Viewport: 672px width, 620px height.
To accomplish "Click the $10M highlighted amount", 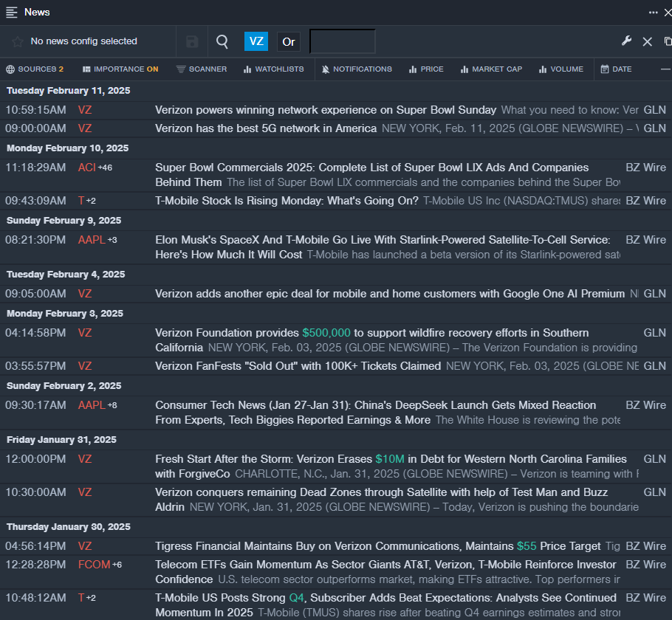I will pyautogui.click(x=390, y=459).
